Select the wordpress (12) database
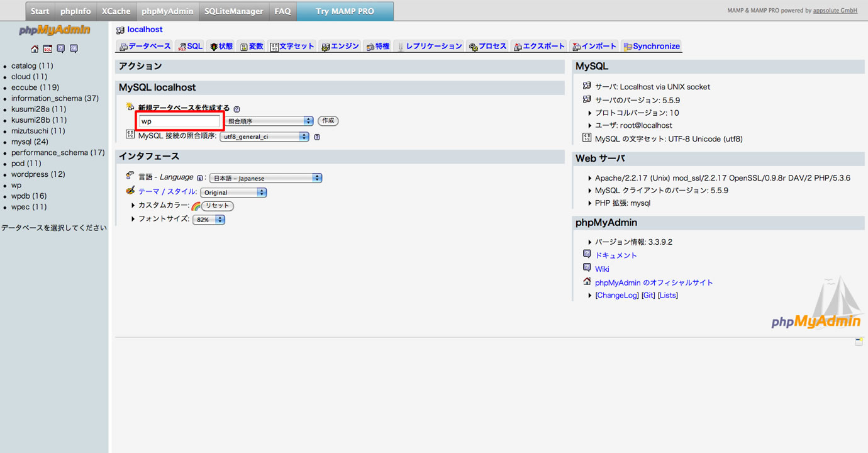Image resolution: width=868 pixels, height=453 pixels. pos(38,174)
